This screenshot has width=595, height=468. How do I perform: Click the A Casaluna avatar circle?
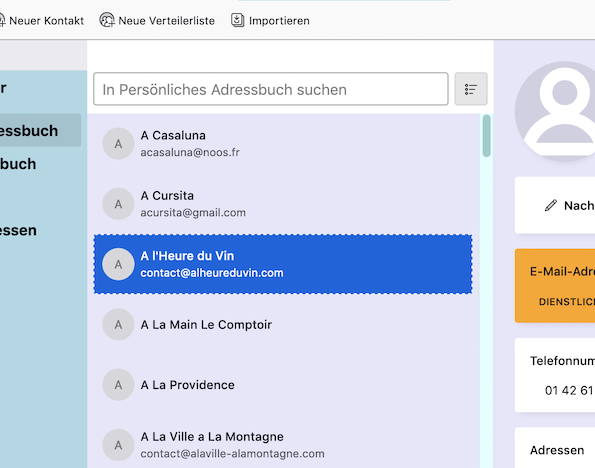tap(118, 144)
